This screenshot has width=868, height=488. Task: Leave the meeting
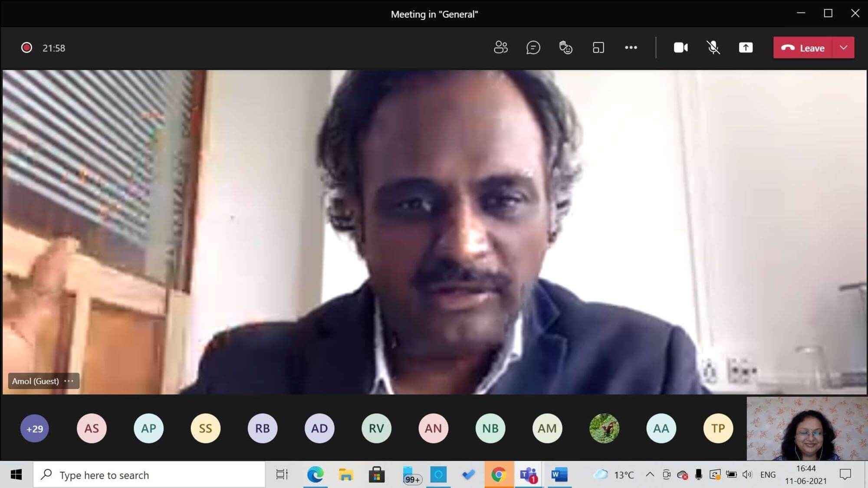(x=803, y=48)
